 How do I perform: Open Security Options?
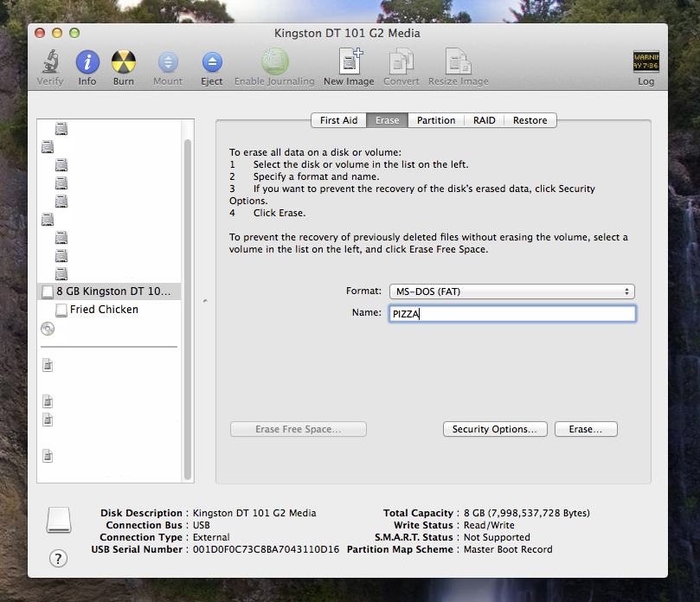click(x=495, y=429)
